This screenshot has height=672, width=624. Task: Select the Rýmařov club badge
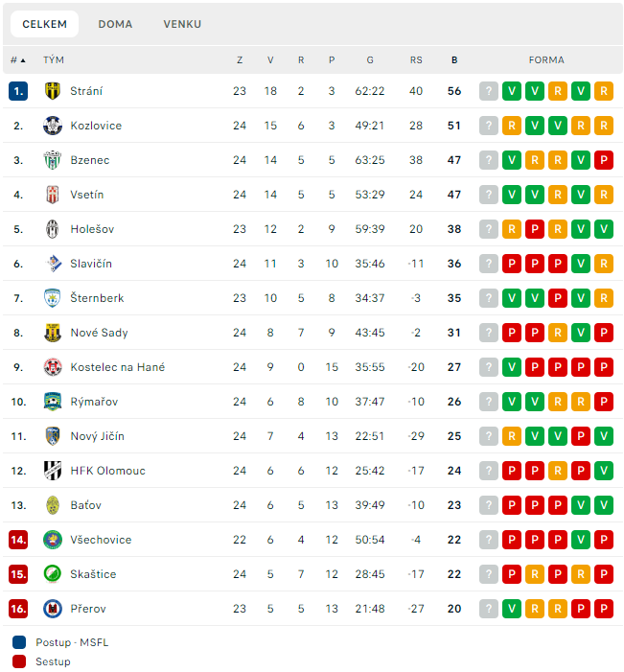[53, 402]
